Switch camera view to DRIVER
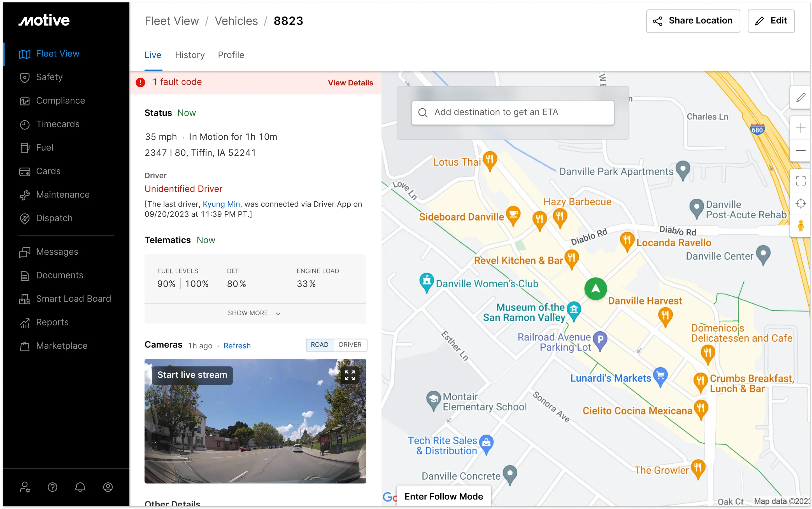This screenshot has height=509, width=812. point(350,345)
